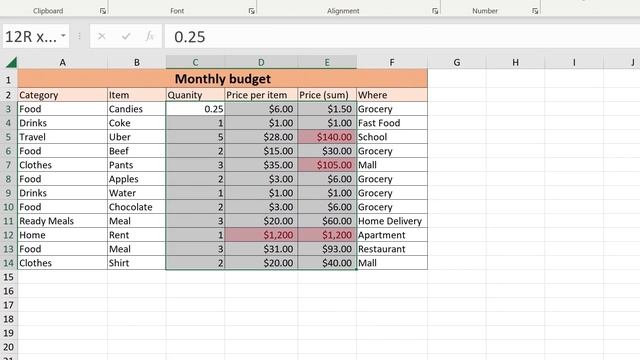Select the Travel category cell
This screenshot has width=640, height=360.
point(62,137)
